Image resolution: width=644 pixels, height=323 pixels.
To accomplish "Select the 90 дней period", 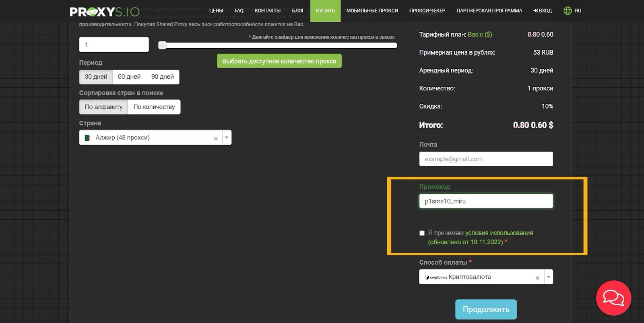I will point(163,77).
